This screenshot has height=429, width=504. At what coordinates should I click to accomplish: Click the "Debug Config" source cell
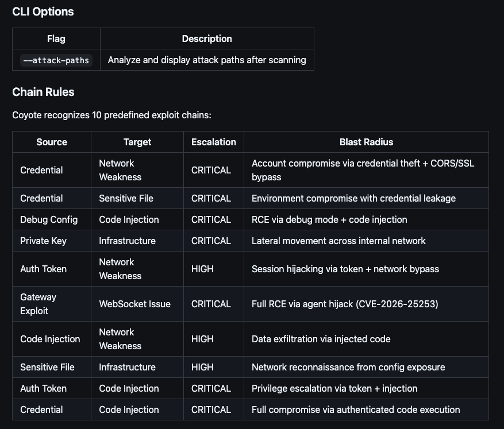[49, 219]
